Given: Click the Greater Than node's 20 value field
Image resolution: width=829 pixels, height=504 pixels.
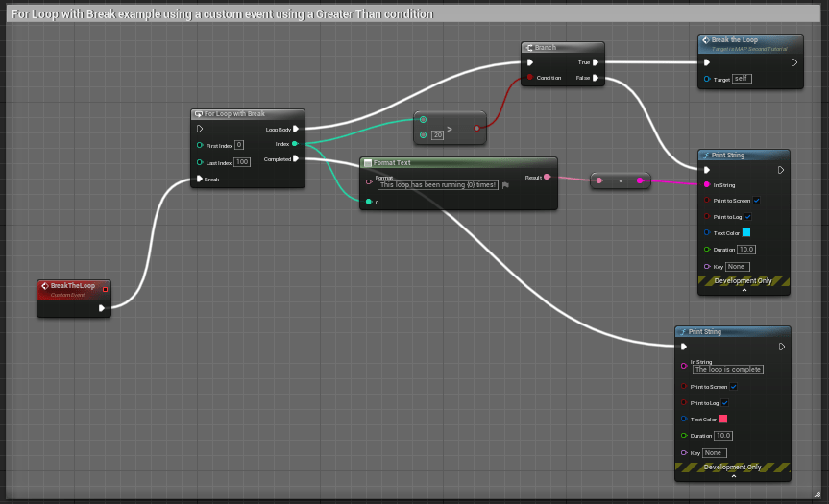Looking at the screenshot, I should click(x=438, y=134).
